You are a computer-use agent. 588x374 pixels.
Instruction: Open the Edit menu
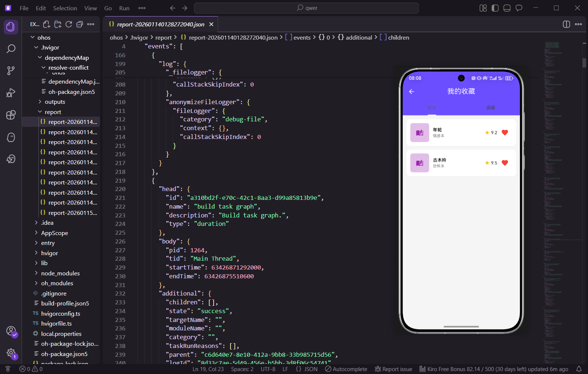point(41,8)
